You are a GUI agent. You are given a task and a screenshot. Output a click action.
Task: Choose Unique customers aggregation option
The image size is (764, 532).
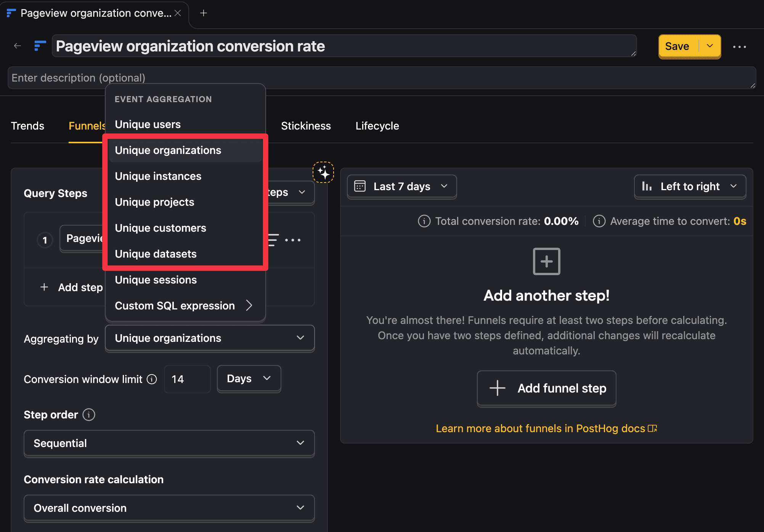click(160, 228)
